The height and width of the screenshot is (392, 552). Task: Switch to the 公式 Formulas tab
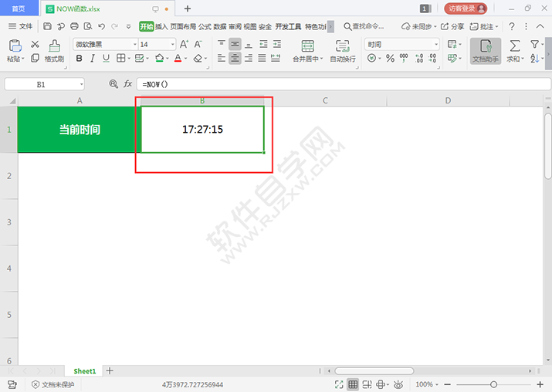pyautogui.click(x=205, y=27)
